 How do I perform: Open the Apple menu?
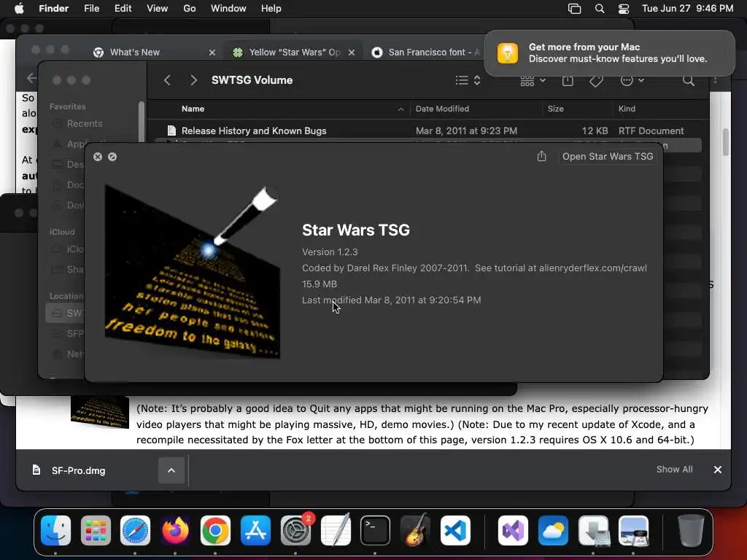tap(18, 9)
